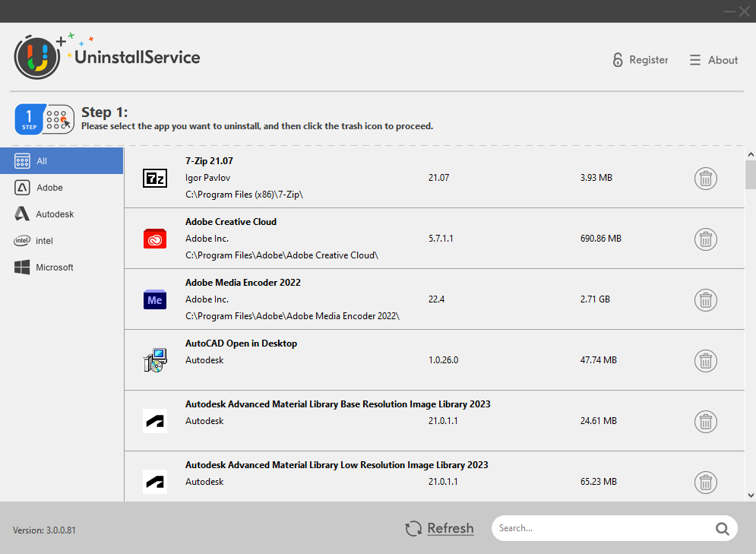Click trash icon for Autodesk Base Resolution Image Library
The image size is (756, 554).
[x=705, y=422]
